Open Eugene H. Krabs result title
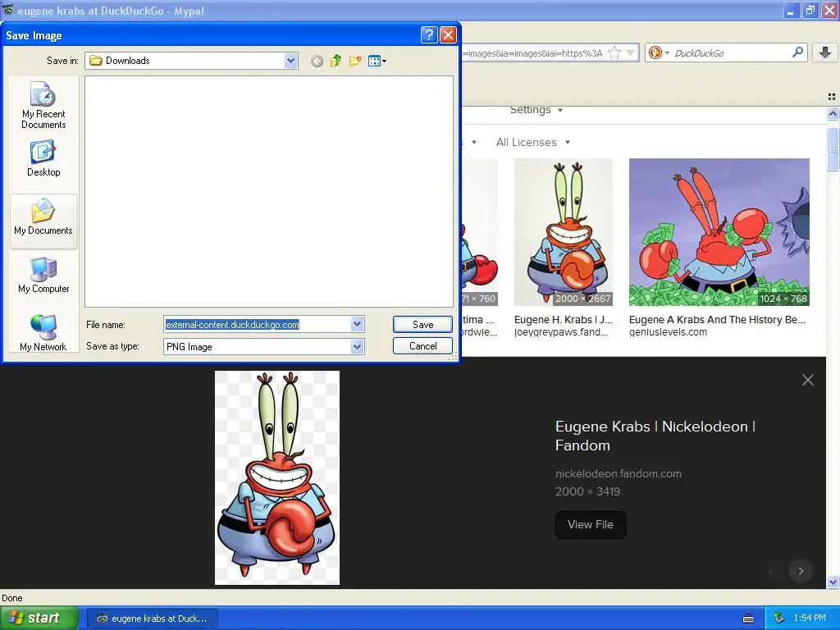The image size is (840, 630). click(x=563, y=320)
